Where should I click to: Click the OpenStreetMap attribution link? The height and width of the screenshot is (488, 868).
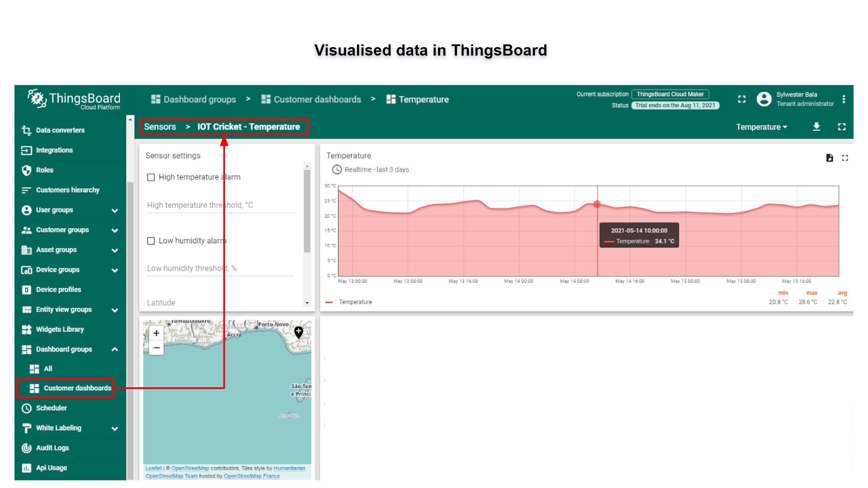[x=190, y=468]
